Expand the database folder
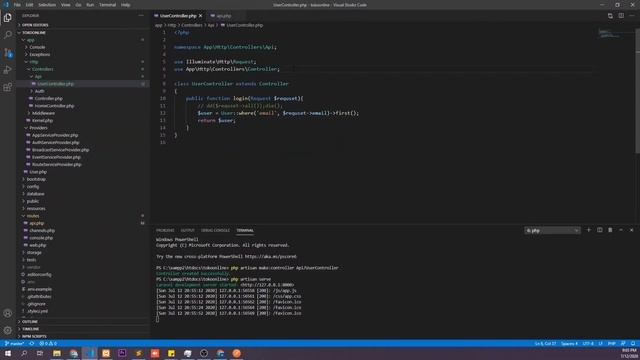The width and height of the screenshot is (640, 360). click(x=36, y=194)
